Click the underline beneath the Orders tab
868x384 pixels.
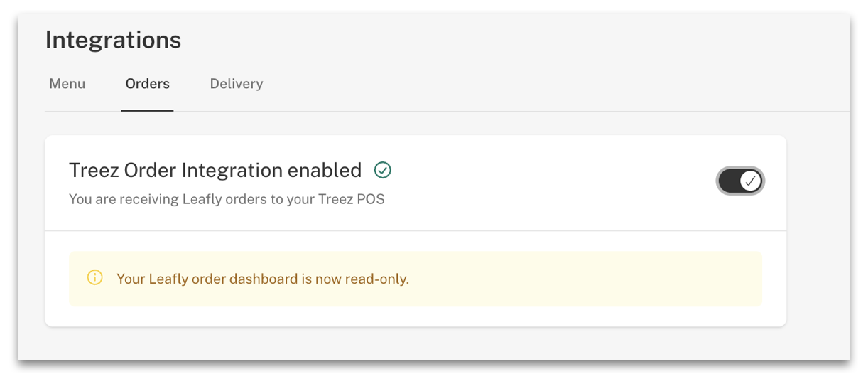(x=148, y=110)
